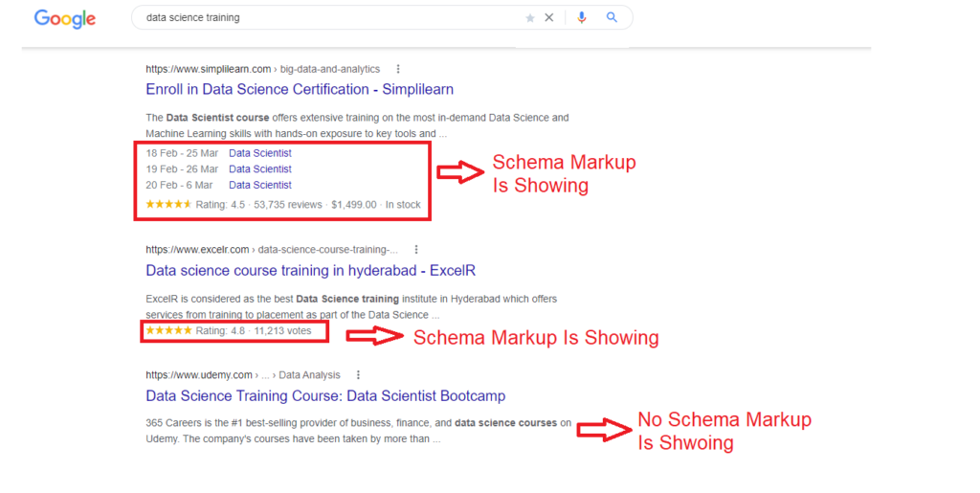980x493 pixels.
Task: Open Data science course training in hyderabad - ExcelR
Action: (311, 271)
